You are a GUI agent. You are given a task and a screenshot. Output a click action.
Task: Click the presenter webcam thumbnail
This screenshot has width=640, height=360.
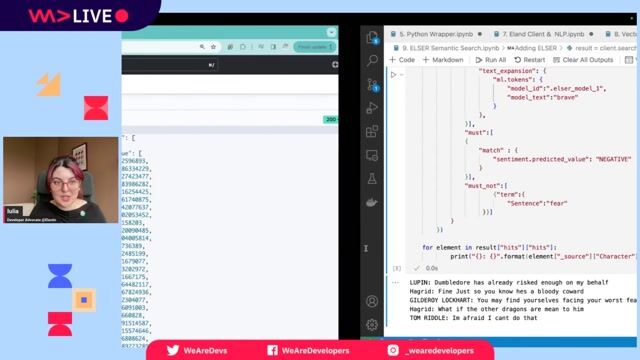point(61,180)
